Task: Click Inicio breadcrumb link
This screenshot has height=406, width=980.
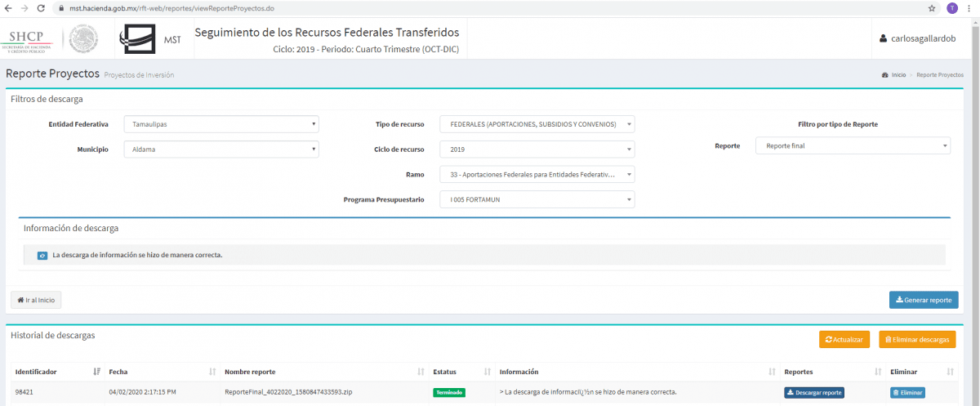Action: [x=898, y=74]
